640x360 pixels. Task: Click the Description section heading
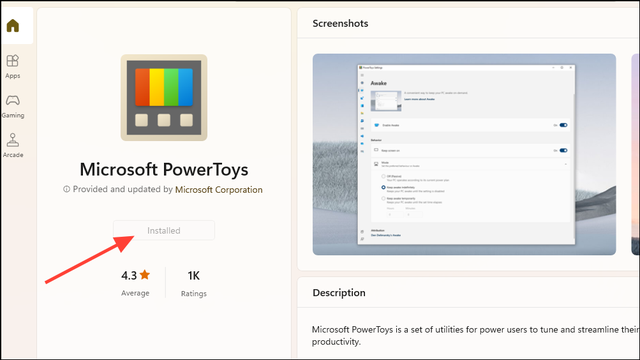tap(339, 293)
